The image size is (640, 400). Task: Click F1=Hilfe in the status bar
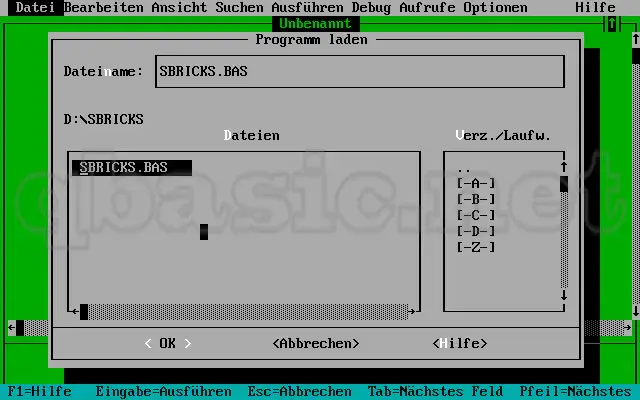40,391
